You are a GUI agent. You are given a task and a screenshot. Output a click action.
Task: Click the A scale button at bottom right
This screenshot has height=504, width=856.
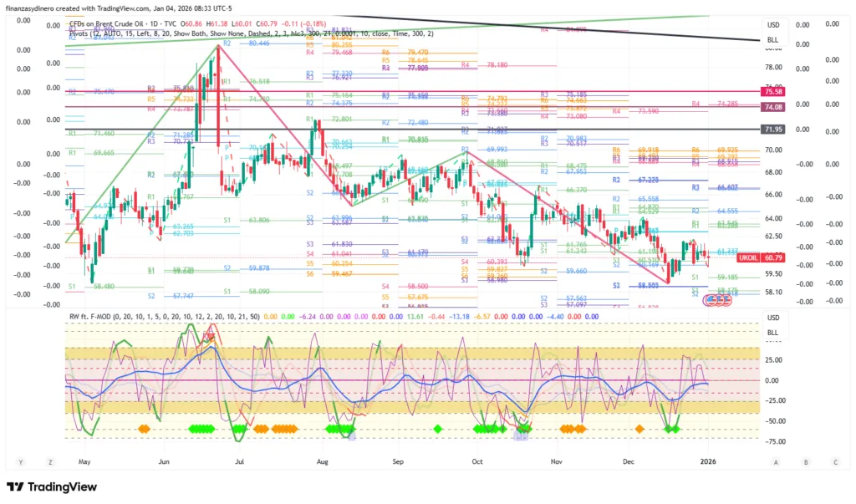[x=776, y=462]
